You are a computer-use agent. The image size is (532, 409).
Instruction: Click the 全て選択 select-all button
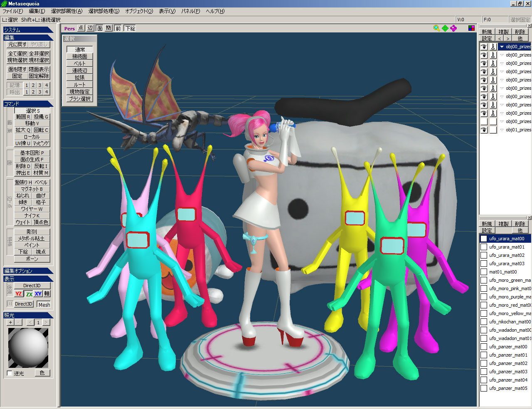coord(17,53)
